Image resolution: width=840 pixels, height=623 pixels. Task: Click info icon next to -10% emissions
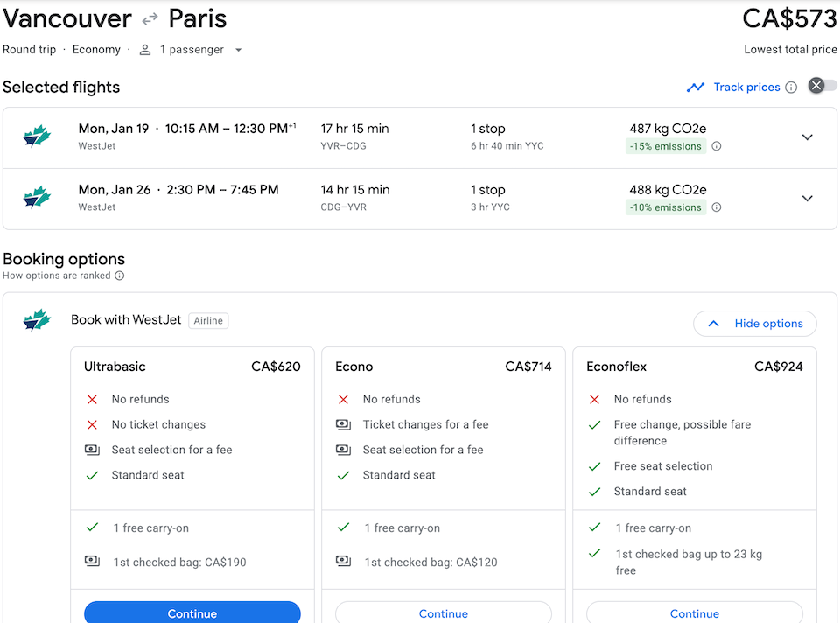click(x=717, y=207)
